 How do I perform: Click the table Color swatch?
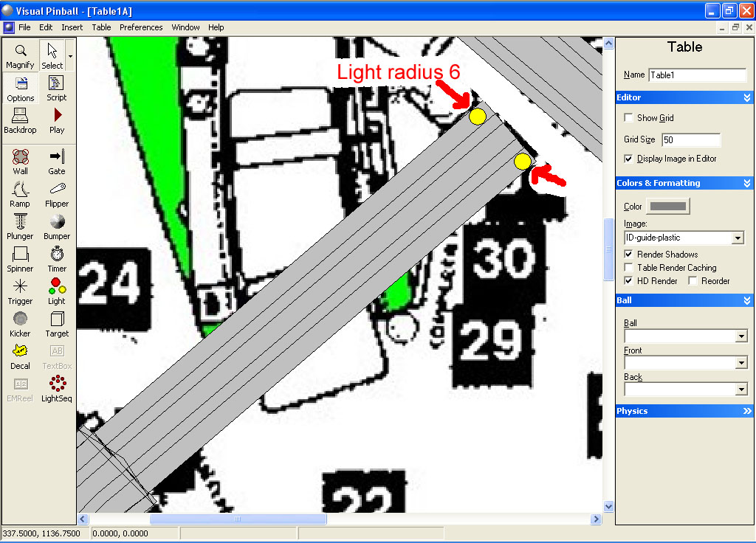tap(667, 207)
